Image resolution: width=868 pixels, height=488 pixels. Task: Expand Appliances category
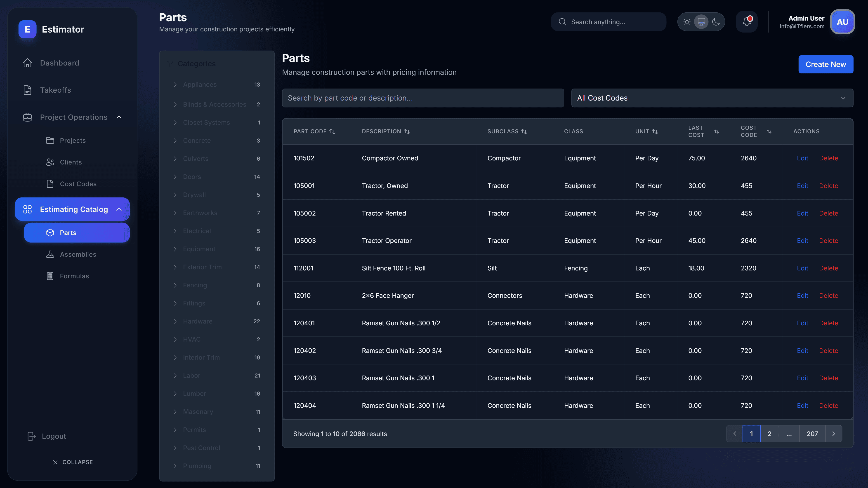(175, 84)
